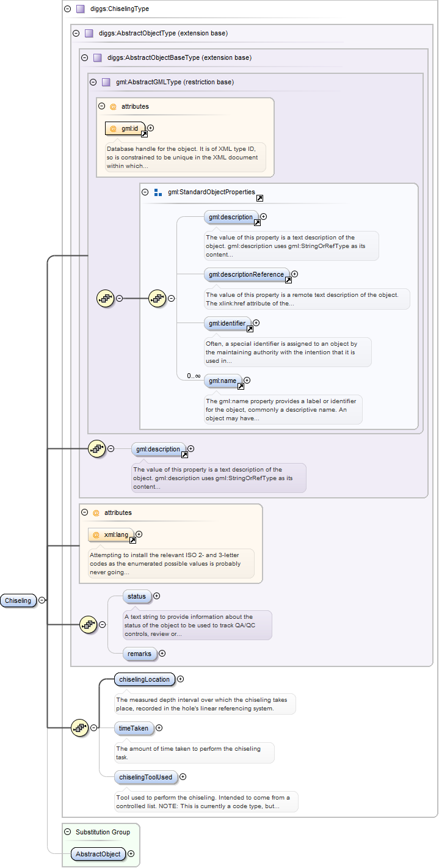Collapse the Chiseling root element

42,600
